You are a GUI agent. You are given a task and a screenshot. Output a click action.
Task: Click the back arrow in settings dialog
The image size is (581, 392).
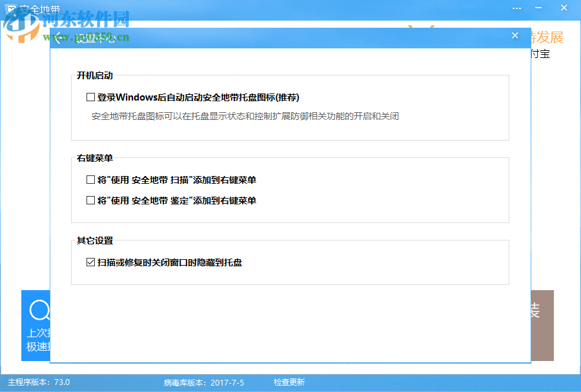point(59,38)
